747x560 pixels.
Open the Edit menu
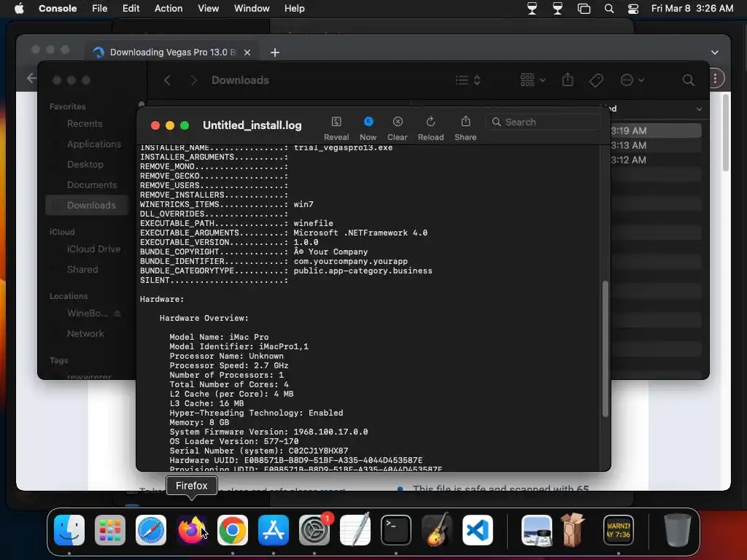[131, 9]
